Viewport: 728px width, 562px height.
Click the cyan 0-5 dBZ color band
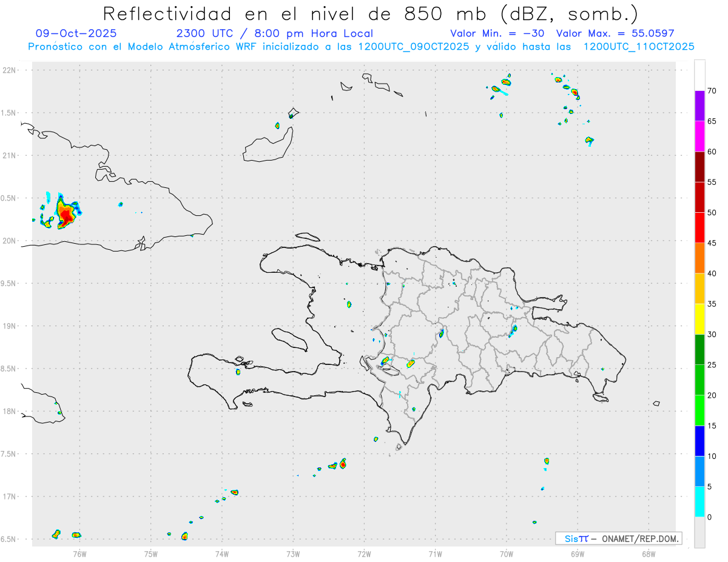coord(699,502)
